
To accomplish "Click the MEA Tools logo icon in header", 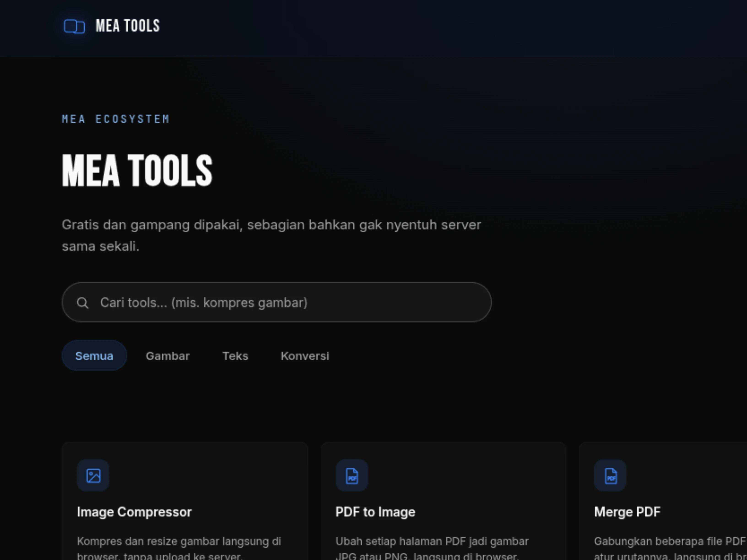I will [x=74, y=26].
